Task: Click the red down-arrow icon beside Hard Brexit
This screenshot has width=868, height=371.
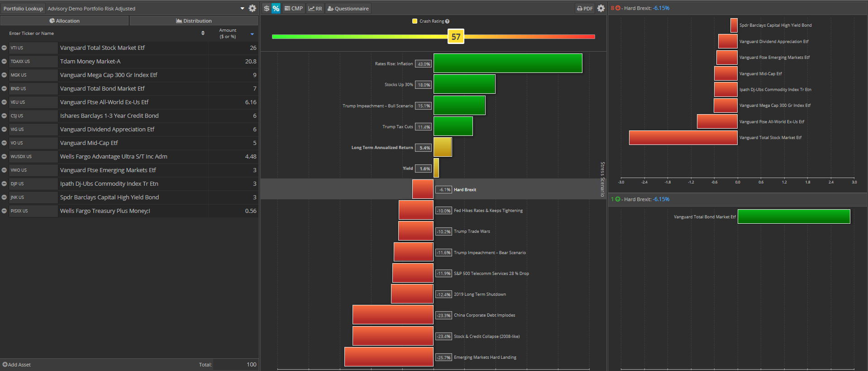Action: pos(618,8)
